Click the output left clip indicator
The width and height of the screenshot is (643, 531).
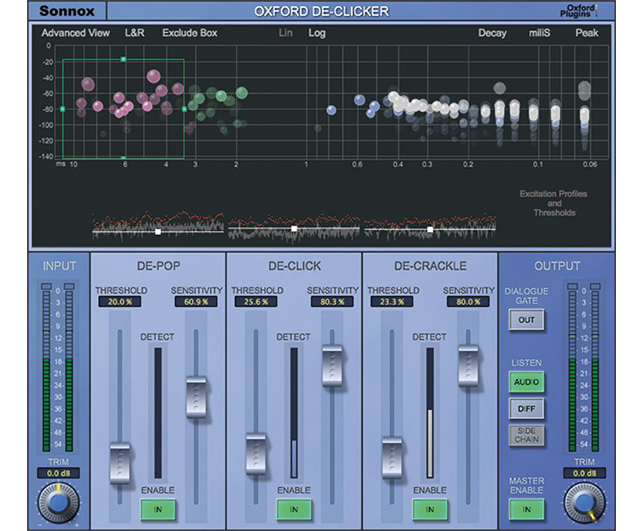[572, 286]
